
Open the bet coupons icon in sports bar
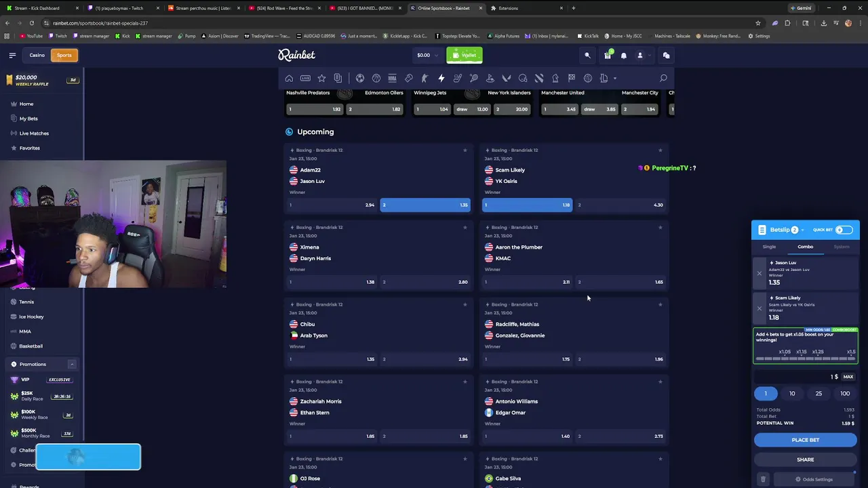coord(338,78)
